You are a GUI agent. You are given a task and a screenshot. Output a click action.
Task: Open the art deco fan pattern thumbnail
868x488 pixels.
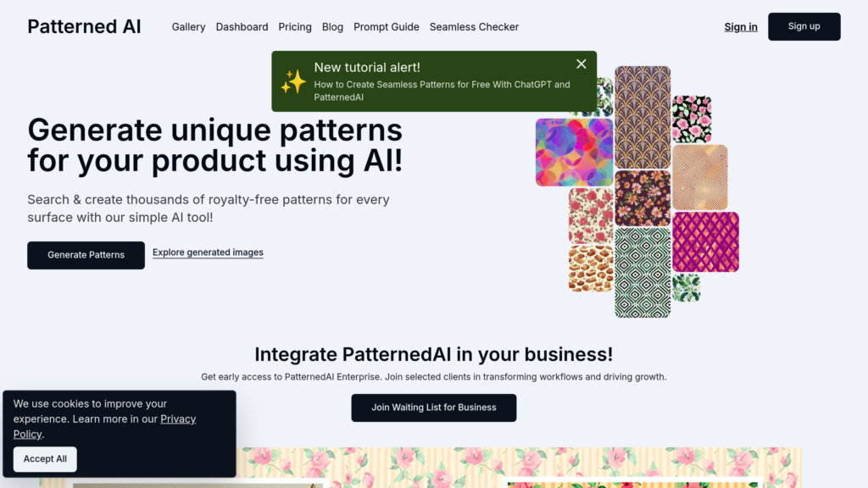tap(643, 117)
